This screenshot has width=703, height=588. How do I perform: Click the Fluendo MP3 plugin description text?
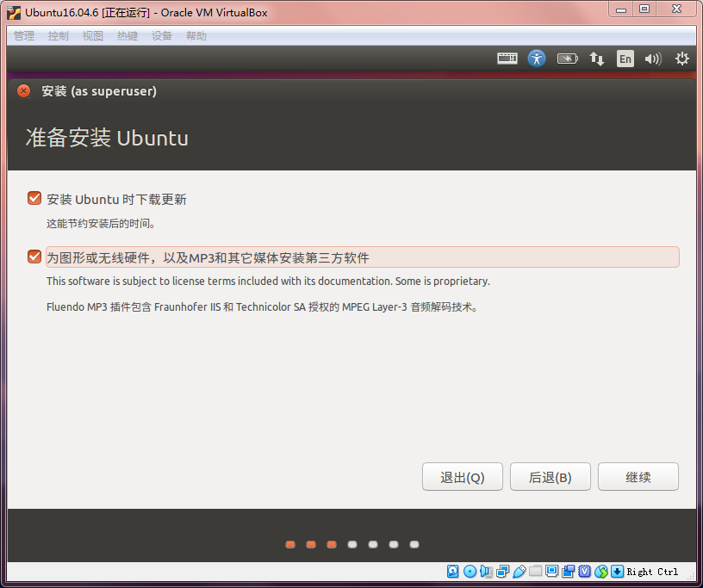[x=262, y=307]
